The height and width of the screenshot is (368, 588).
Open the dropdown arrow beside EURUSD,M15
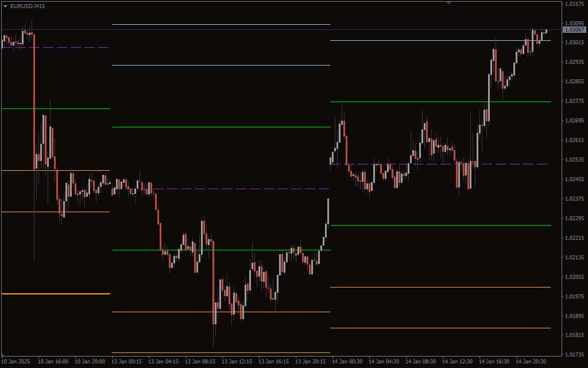[x=5, y=6]
